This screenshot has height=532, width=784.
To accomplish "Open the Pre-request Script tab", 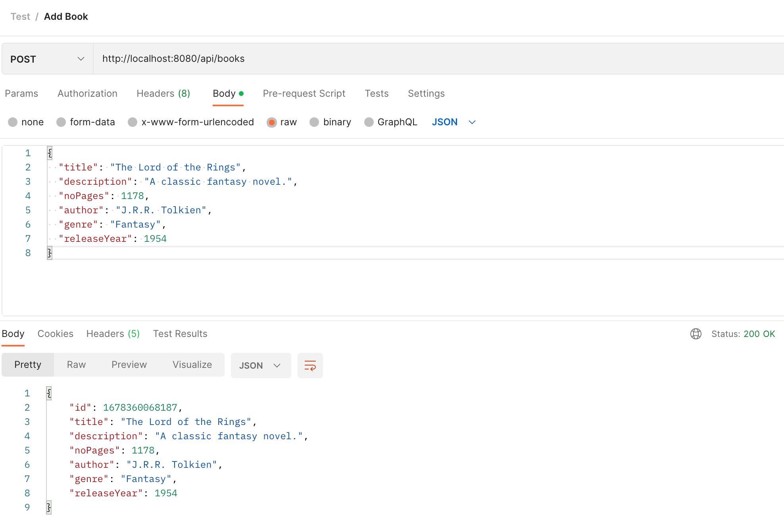I will tap(304, 94).
